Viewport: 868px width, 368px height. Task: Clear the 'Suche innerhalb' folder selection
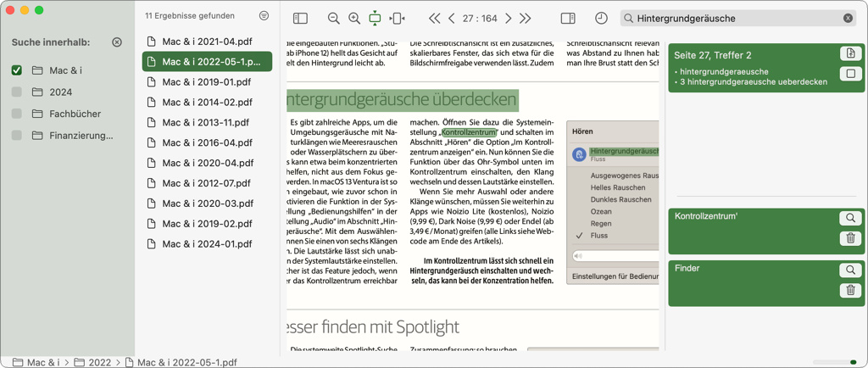(x=117, y=42)
